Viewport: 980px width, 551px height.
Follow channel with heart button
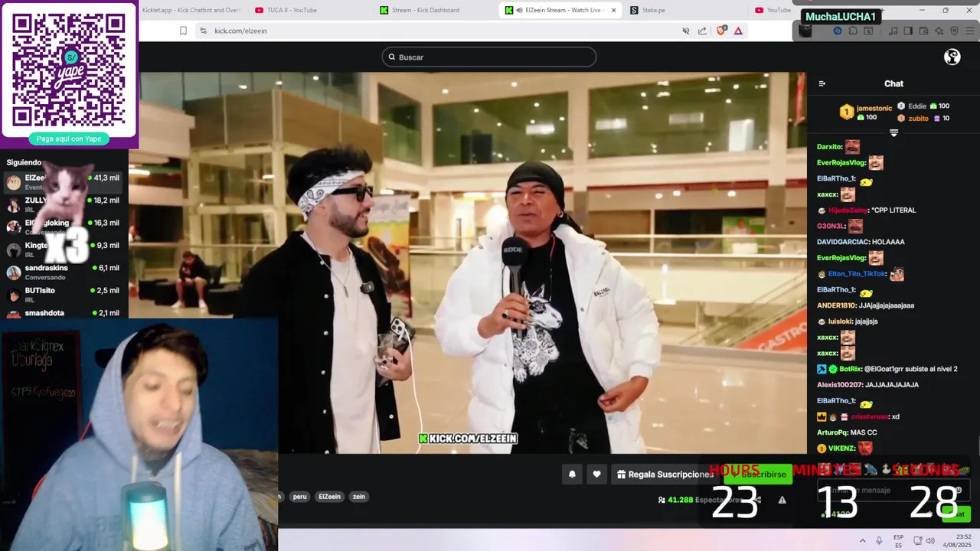click(597, 474)
